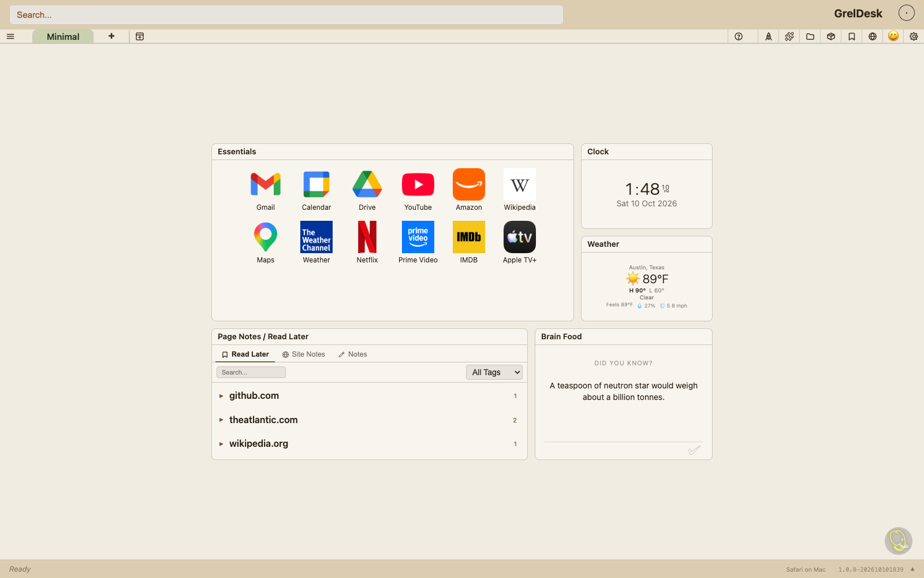
Task: Add a new tab with the plus icon
Action: coord(111,36)
